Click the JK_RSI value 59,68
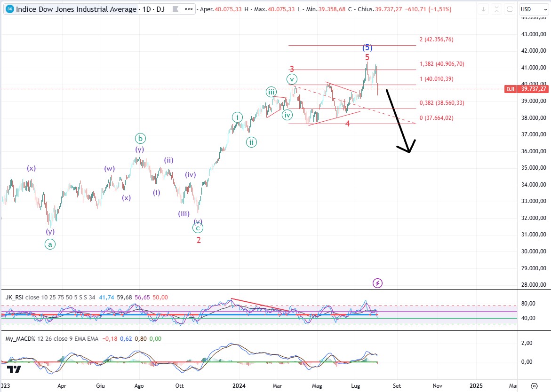The width and height of the screenshot is (551, 392). (124, 297)
